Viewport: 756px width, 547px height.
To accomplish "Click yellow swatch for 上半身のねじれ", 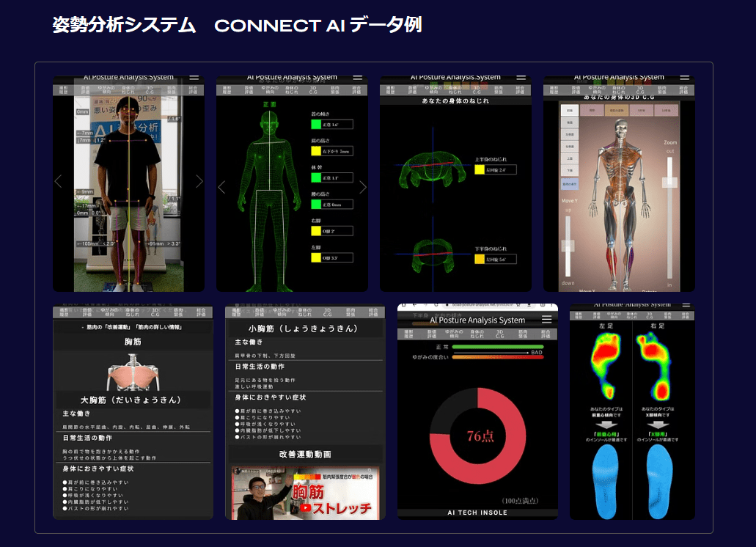I will 480,169.
